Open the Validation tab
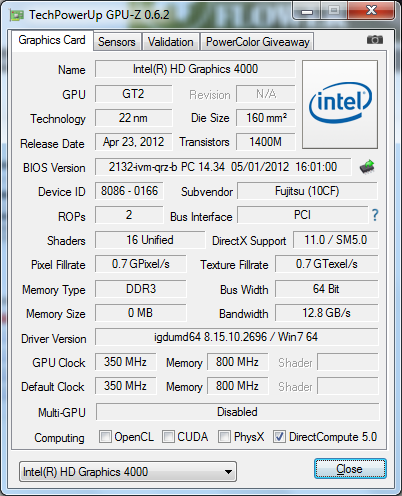The width and height of the screenshot is (402, 496). pyautogui.click(x=171, y=42)
